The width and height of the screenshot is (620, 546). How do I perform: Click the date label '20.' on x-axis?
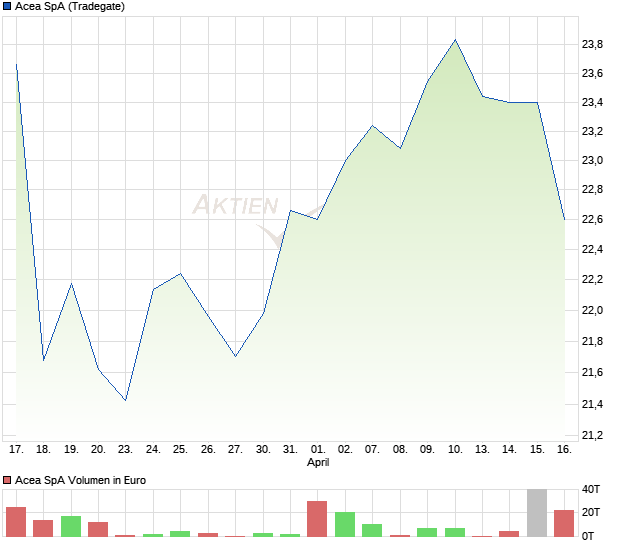pos(98,450)
